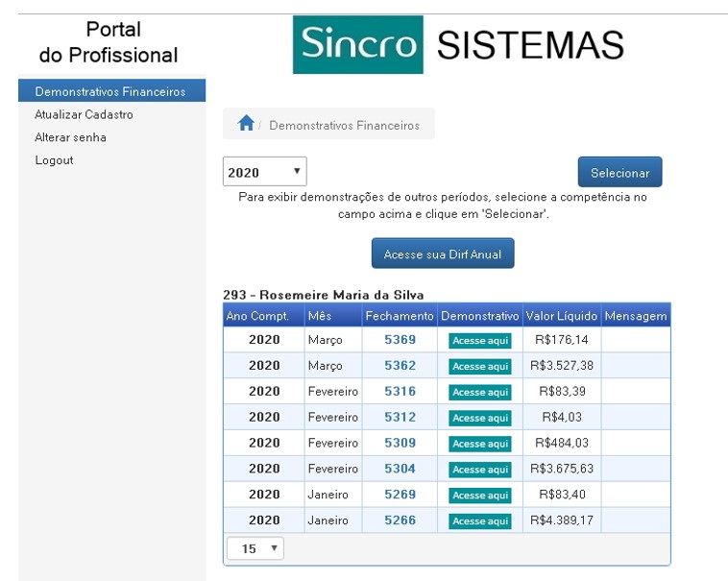
Task: Click Acesse aqui for fechamento 5266
Action: pos(480,521)
